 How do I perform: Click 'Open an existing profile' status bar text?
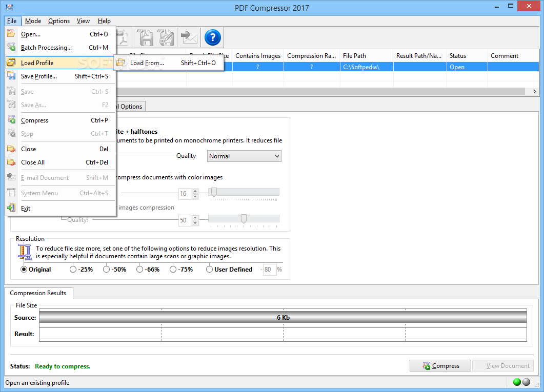tap(37, 383)
